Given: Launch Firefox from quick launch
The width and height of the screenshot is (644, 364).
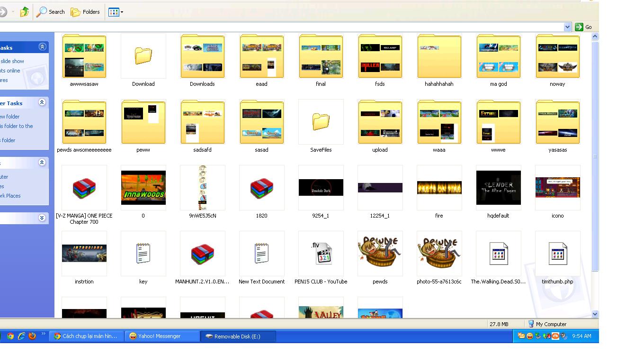Looking at the screenshot, I should coord(32,336).
